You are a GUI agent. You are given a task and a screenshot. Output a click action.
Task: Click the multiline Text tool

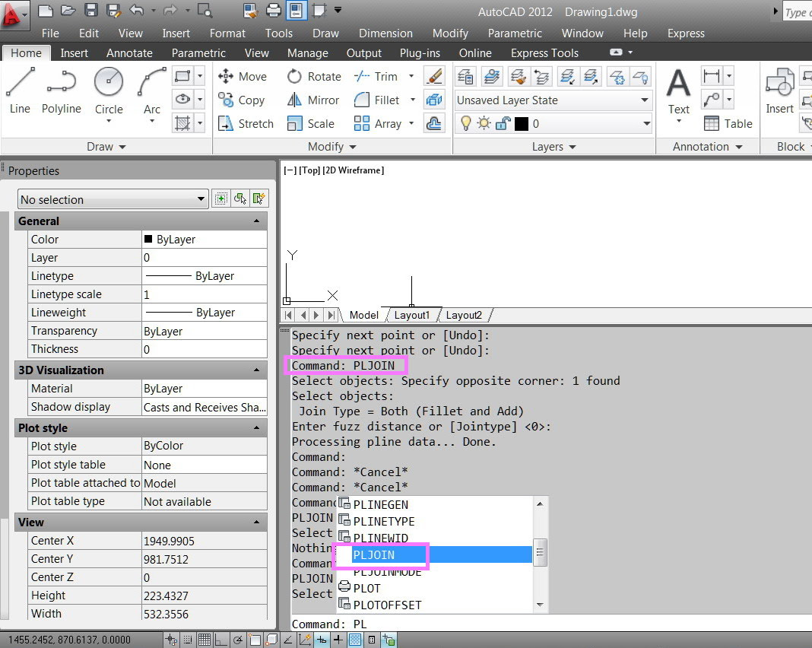[x=678, y=90]
